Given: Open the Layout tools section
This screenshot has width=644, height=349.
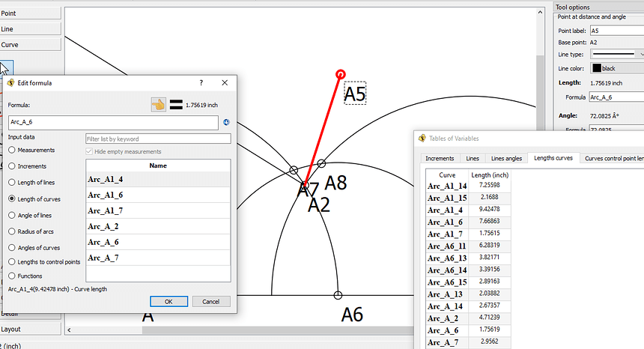Looking at the screenshot, I should [x=31, y=329].
